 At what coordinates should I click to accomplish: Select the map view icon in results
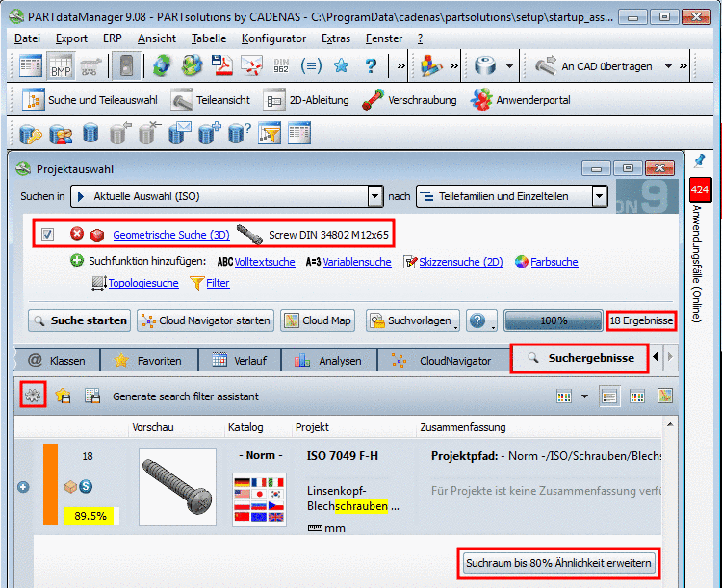pos(665,396)
